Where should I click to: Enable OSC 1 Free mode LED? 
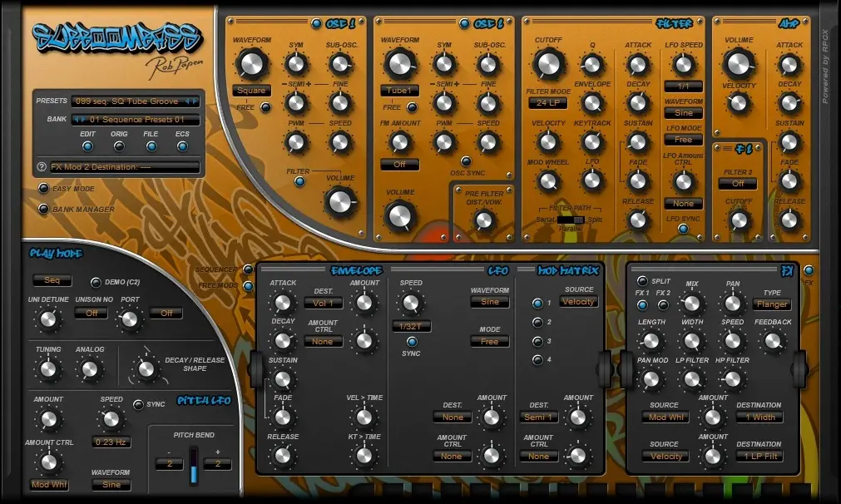[x=265, y=107]
